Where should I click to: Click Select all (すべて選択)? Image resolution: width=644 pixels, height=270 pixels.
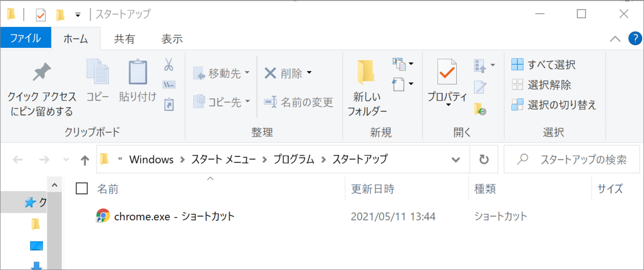click(543, 65)
